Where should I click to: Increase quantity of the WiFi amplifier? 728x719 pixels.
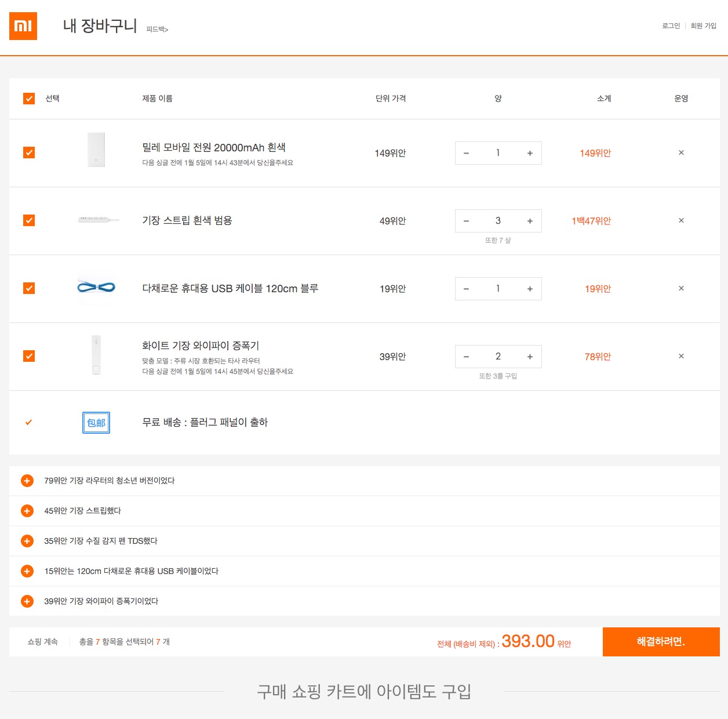point(530,357)
